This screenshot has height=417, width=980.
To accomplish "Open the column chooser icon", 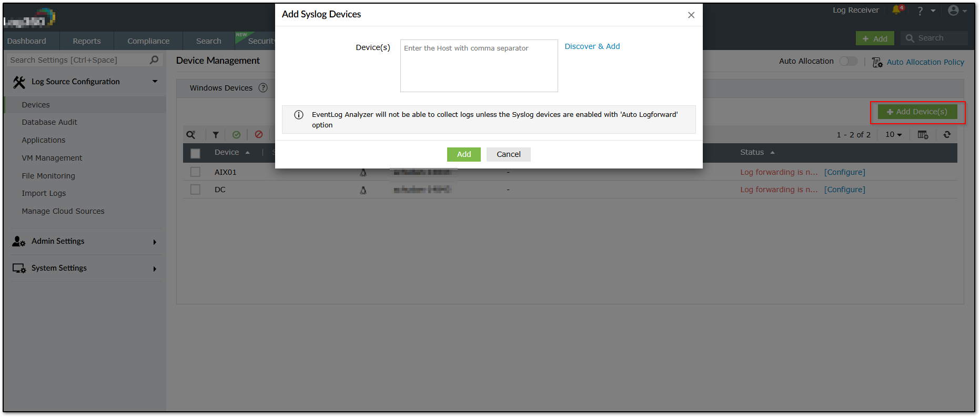I will pyautogui.click(x=923, y=135).
